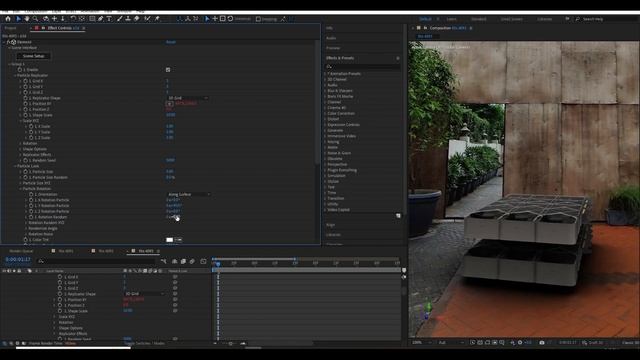Screen dimensions: 640x360
Task: Click new animation preset icon below effects list
Action: click(x=398, y=216)
